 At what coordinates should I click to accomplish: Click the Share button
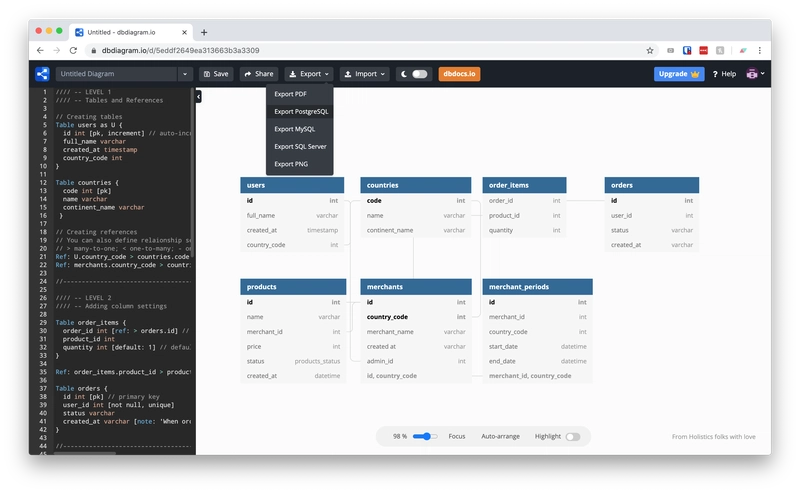(259, 74)
